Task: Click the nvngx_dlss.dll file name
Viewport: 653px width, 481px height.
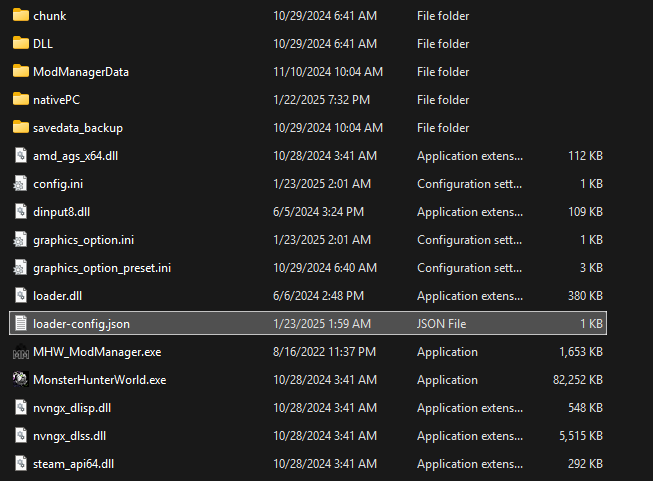Action: tap(69, 436)
